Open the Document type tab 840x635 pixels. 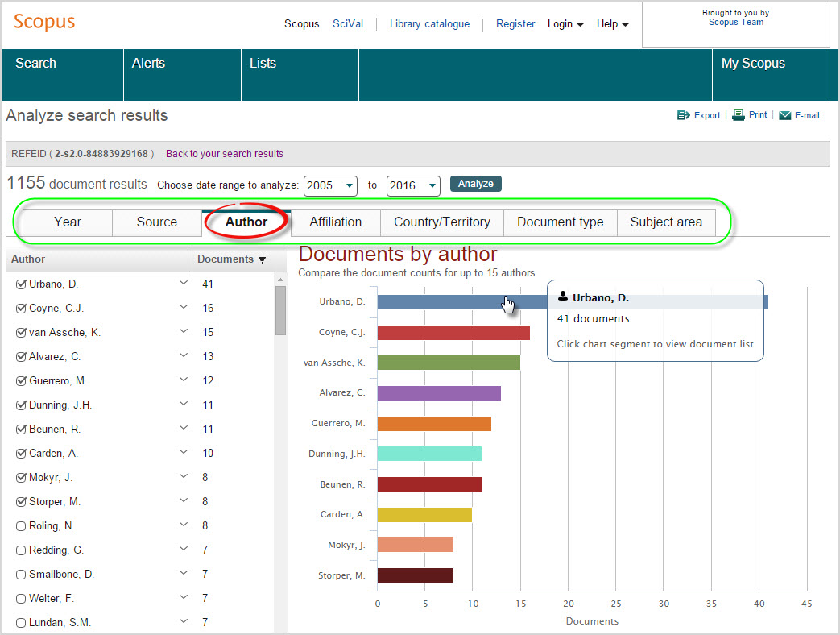561,222
